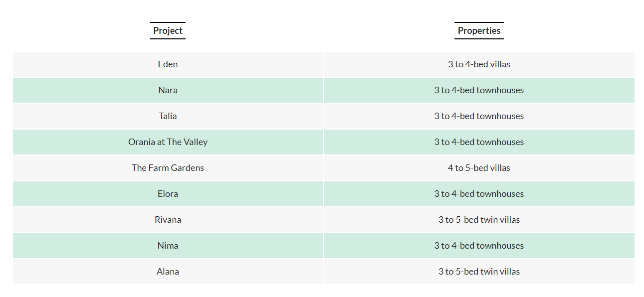The height and width of the screenshot is (297, 644).
Task: Select Orania at The Valley's properties cell
Action: (479, 142)
